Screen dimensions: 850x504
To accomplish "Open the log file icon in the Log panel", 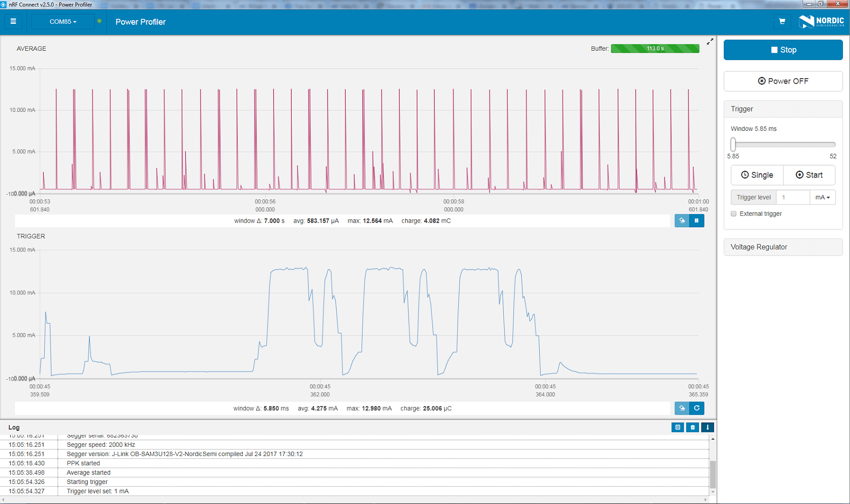I will [x=678, y=427].
